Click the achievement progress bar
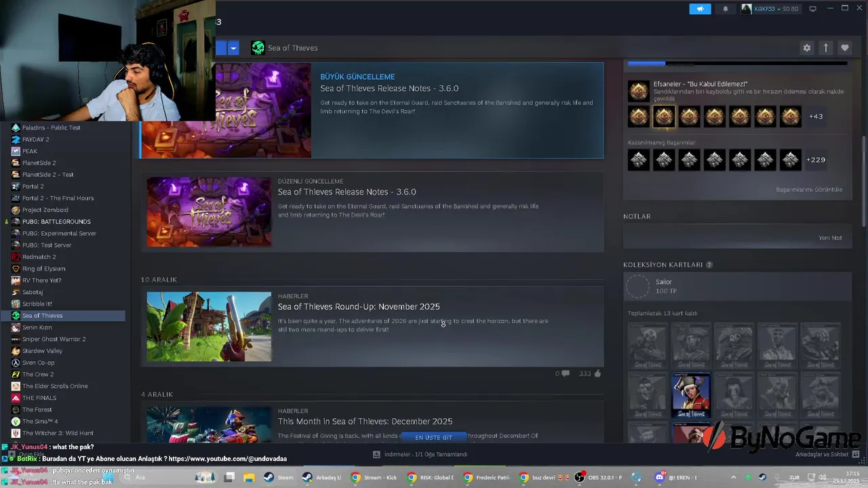Screen dimensions: 868x488 tap(737, 63)
